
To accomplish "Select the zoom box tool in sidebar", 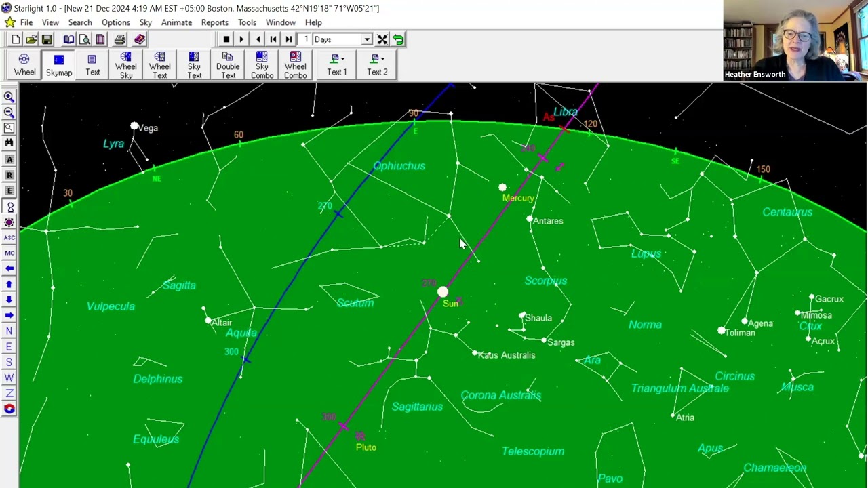I will coord(9,128).
